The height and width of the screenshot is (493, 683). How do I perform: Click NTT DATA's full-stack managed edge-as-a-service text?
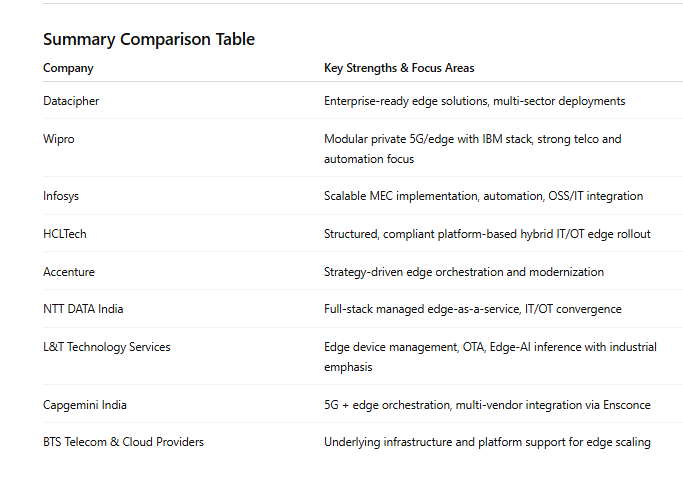[473, 309]
